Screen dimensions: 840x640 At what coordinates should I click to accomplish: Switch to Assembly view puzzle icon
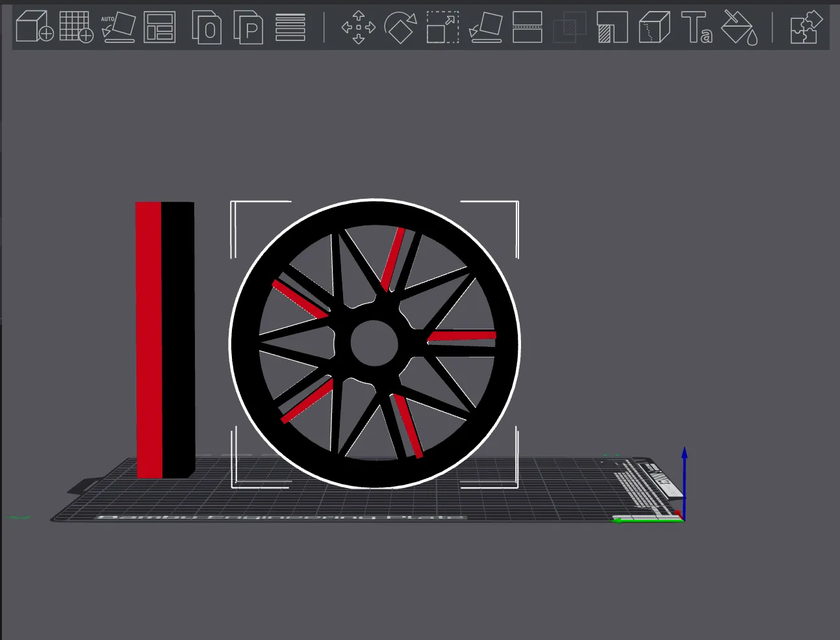tap(806, 27)
